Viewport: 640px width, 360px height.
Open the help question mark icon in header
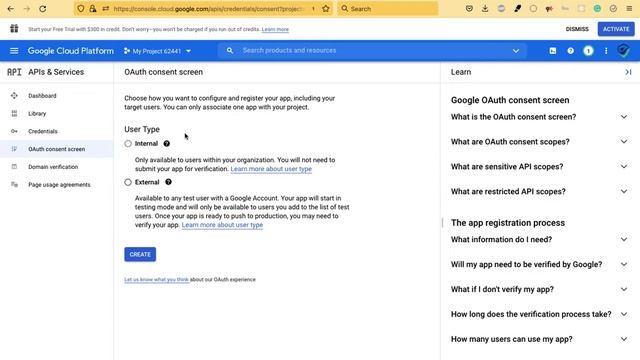(x=570, y=51)
